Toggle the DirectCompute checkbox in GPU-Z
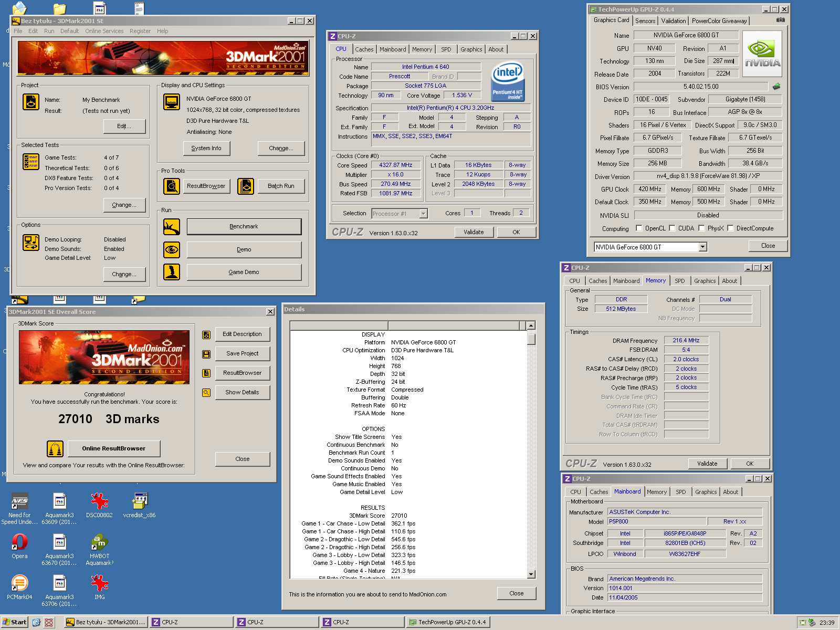Viewport: 840px width, 630px height. pyautogui.click(x=730, y=228)
